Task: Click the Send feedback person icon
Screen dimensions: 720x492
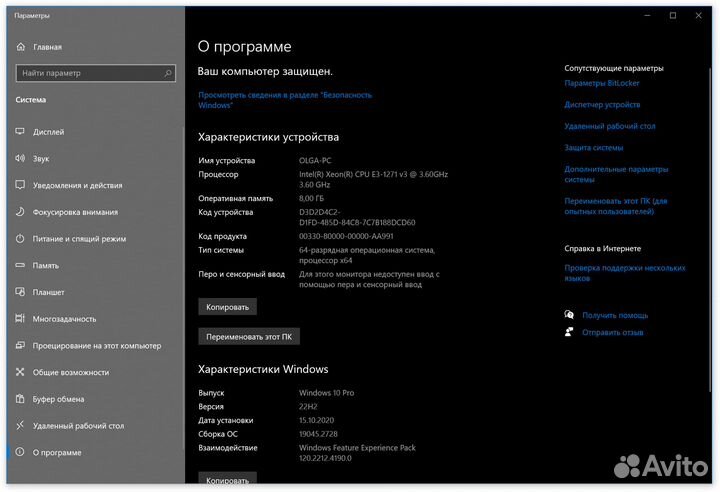Action: click(569, 332)
